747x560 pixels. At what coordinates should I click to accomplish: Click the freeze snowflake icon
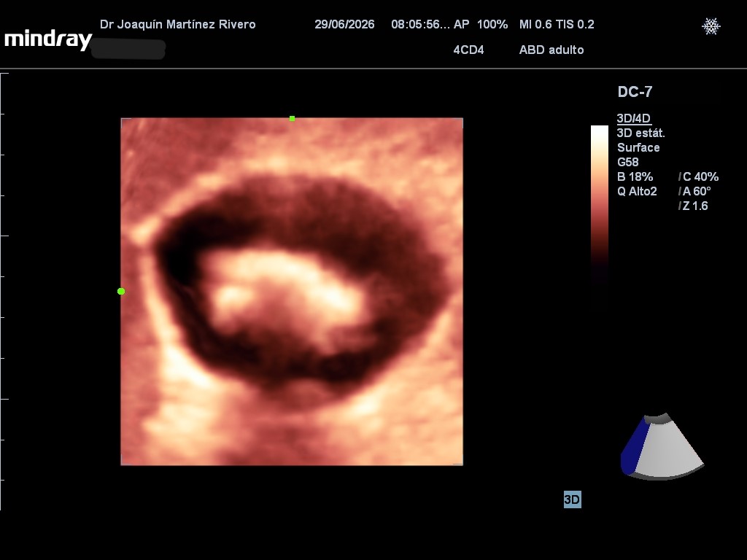point(711,26)
